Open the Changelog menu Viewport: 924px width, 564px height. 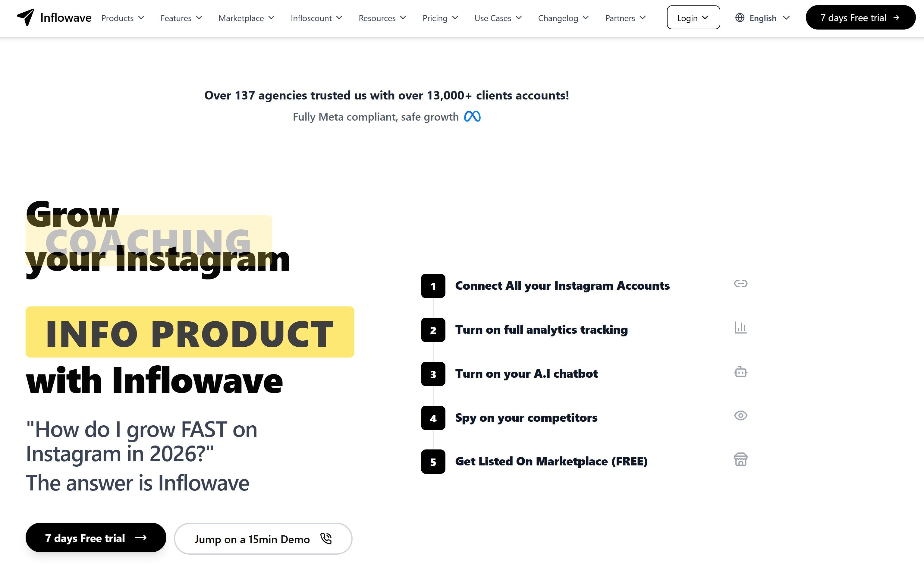pyautogui.click(x=563, y=18)
